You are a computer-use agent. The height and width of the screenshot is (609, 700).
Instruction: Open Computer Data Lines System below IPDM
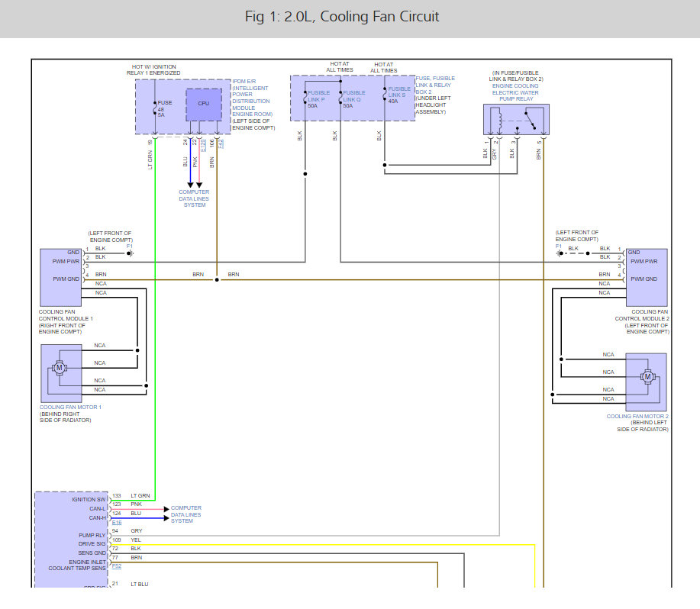[194, 198]
